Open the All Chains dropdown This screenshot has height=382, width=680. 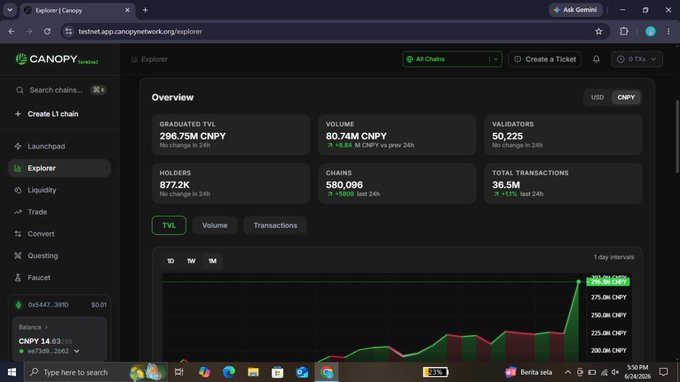(x=452, y=59)
